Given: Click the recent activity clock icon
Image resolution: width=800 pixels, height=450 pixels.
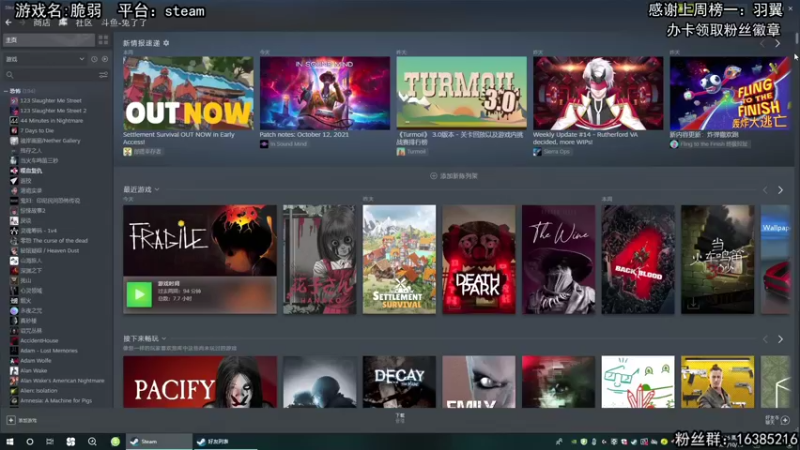Looking at the screenshot, I should coord(94,59).
